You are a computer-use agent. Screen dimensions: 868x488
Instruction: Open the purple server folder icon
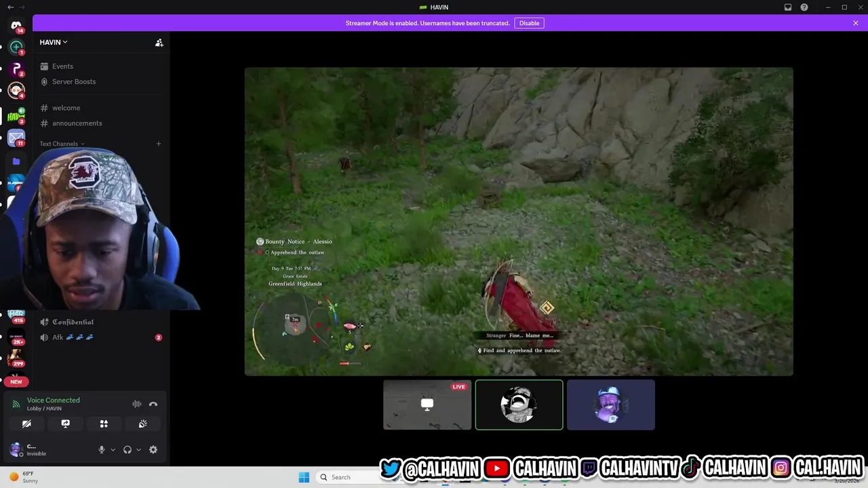click(x=16, y=161)
